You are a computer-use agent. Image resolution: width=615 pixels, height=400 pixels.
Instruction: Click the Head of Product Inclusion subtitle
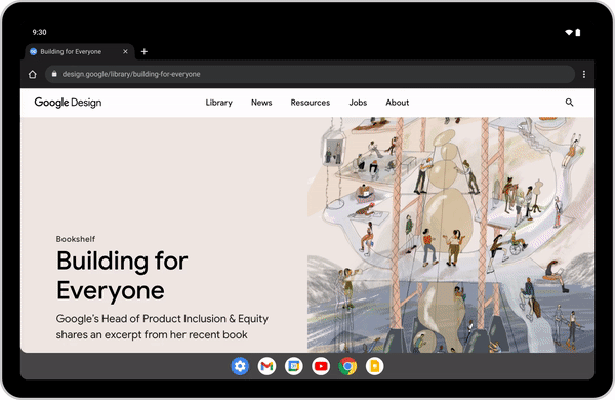point(162,326)
